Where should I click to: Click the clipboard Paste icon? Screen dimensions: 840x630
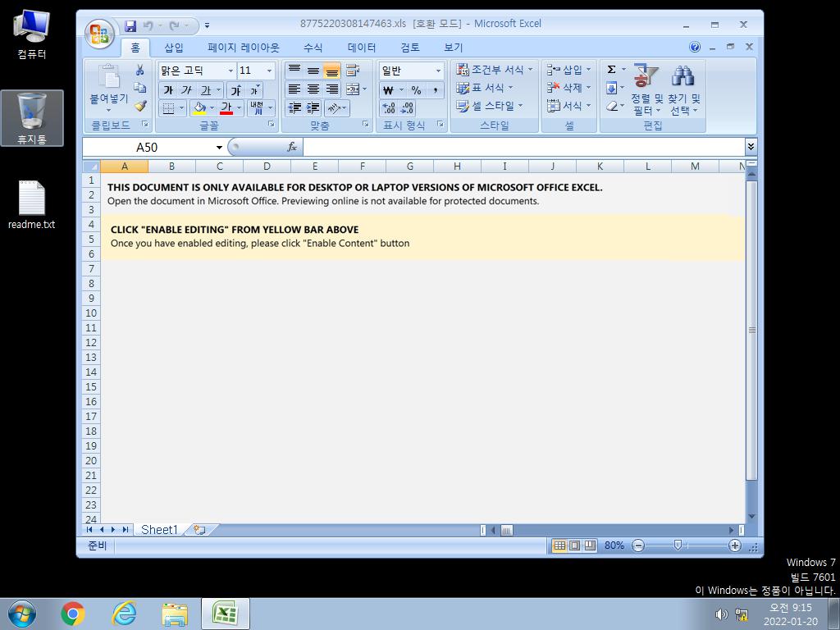coord(109,76)
